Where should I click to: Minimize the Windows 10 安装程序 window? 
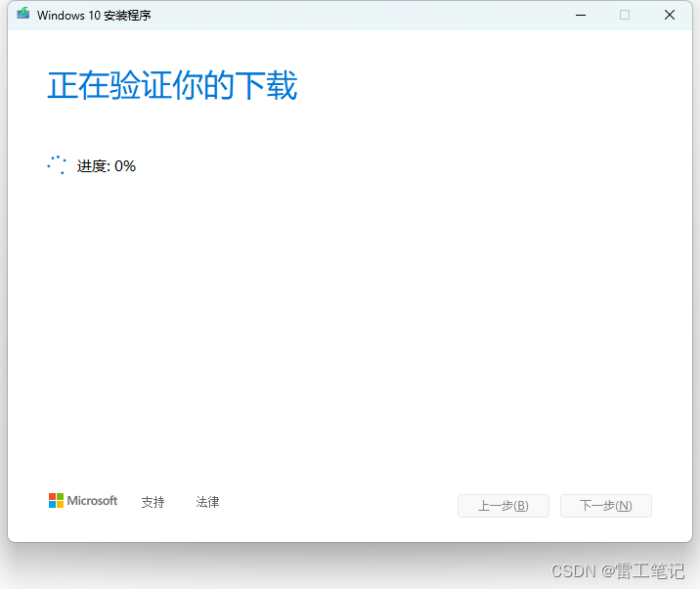(581, 16)
